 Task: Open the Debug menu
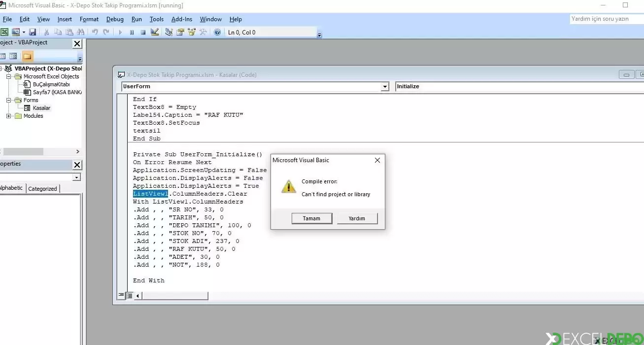(115, 19)
